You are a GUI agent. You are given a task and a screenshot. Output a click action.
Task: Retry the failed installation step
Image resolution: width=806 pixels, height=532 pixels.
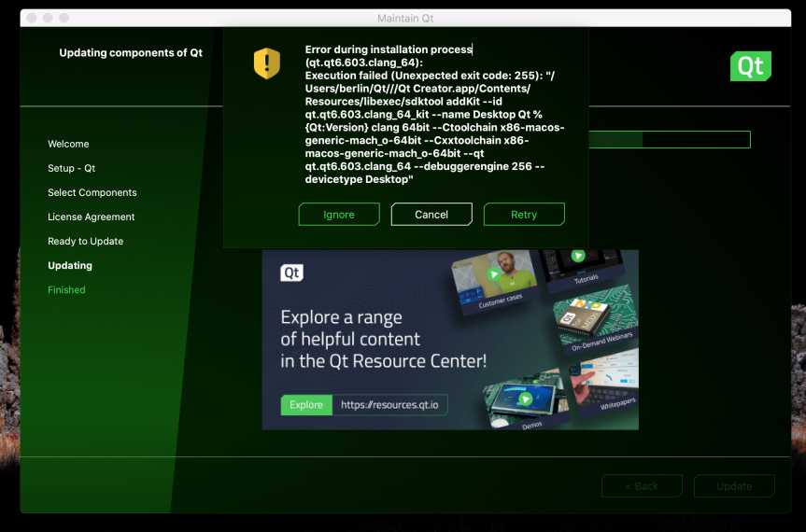(x=524, y=214)
